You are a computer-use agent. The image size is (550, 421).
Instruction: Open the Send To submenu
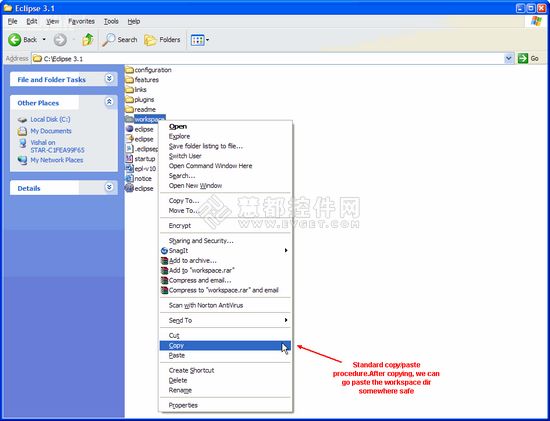click(225, 320)
